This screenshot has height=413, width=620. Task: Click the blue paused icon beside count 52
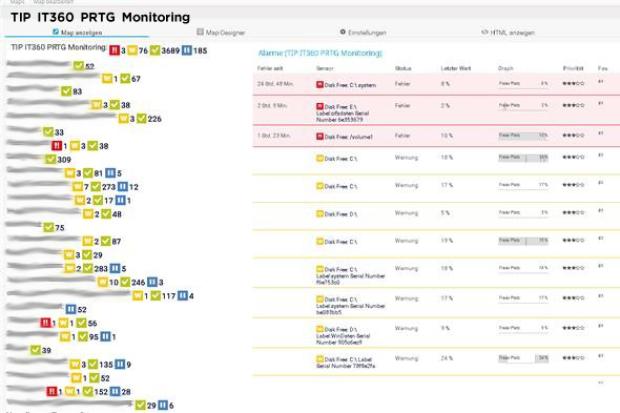click(71, 309)
